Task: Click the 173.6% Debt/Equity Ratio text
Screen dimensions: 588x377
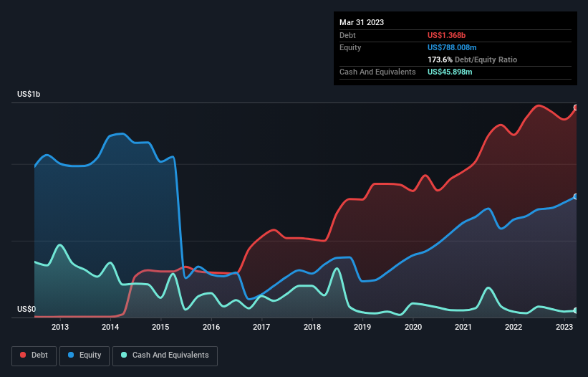Action: [x=472, y=59]
